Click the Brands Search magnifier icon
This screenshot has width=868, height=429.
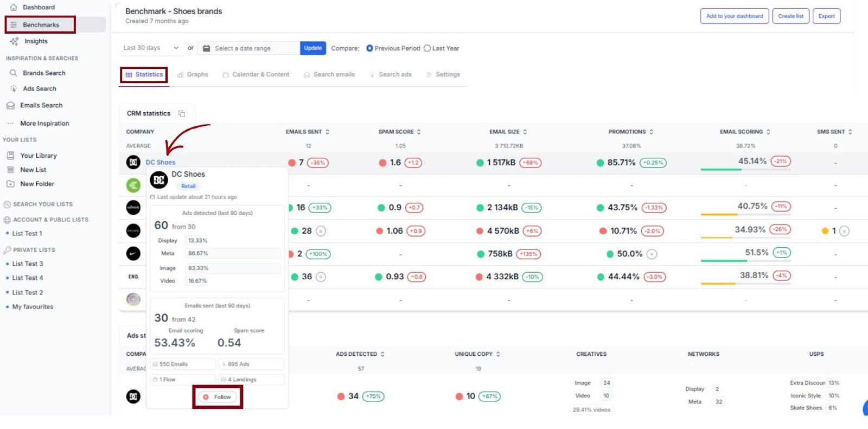[14, 73]
